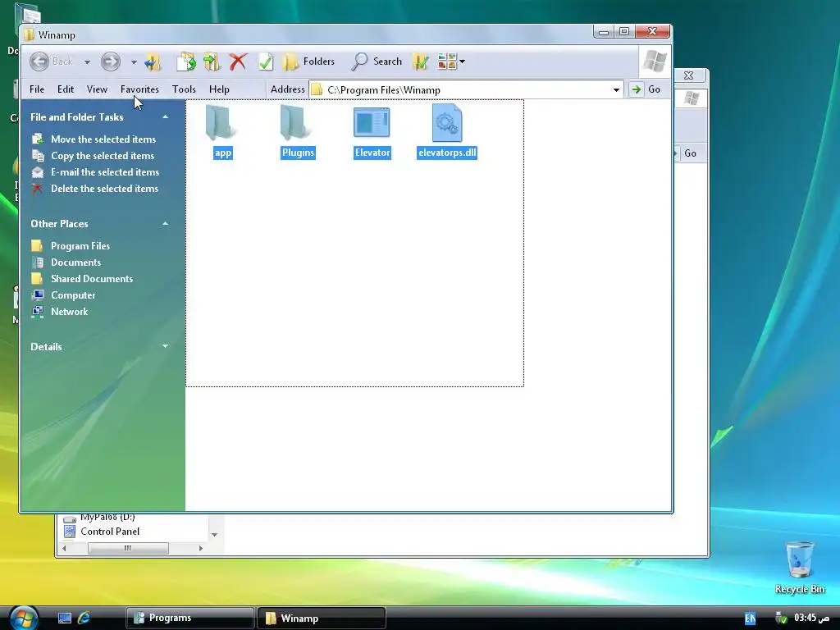Click the folder with checkmark toolbar icon
The height and width of the screenshot is (630, 840).
421,62
